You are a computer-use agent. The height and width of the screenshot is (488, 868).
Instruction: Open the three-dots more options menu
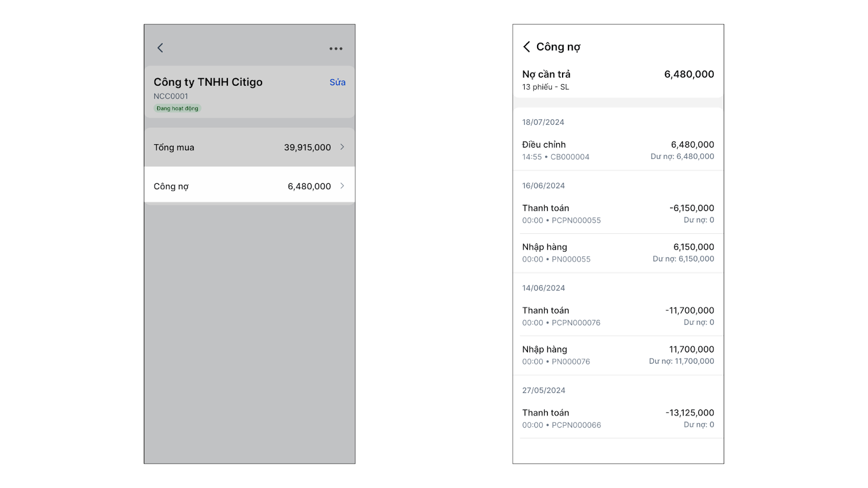(x=336, y=49)
